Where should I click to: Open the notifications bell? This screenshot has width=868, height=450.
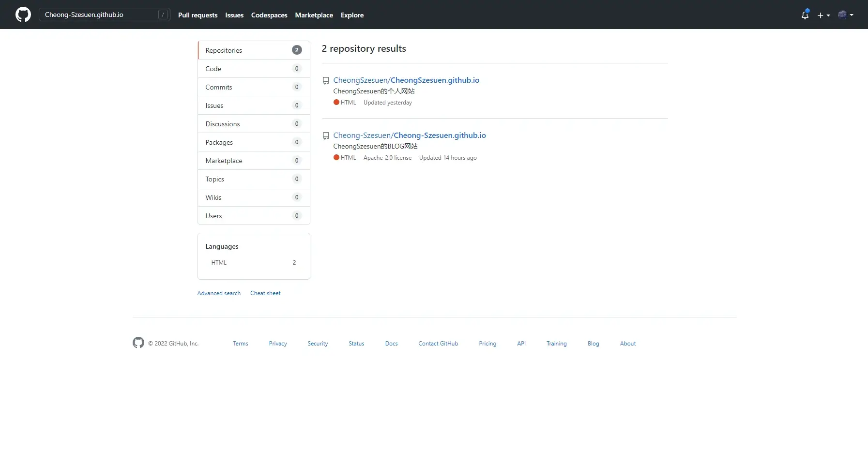(x=805, y=15)
